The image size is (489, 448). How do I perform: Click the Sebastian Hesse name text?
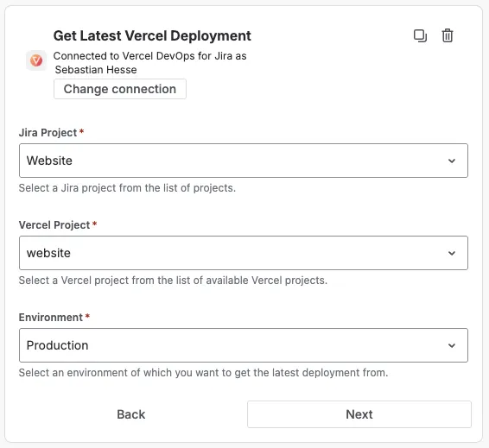pos(96,70)
